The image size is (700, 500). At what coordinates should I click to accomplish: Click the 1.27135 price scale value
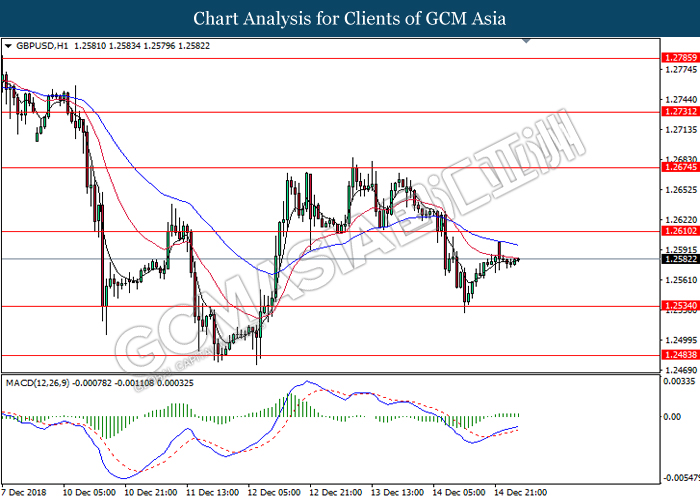(681, 130)
